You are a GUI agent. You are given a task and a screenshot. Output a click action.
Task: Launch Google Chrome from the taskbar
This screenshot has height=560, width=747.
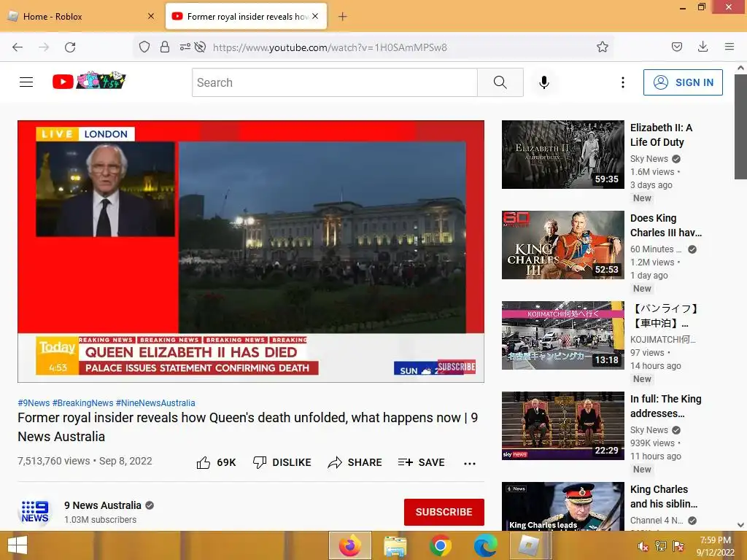pos(440,545)
